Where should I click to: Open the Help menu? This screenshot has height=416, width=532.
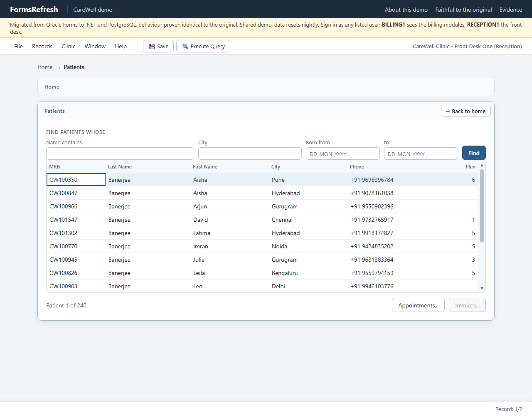coord(121,46)
